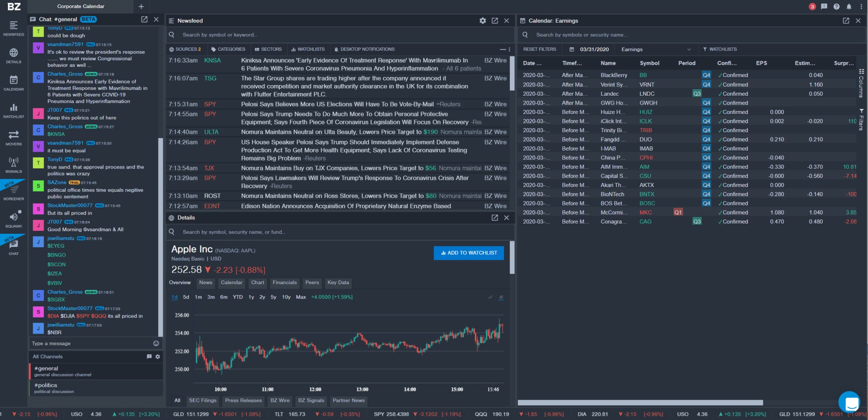Toggle Desktop Notifications in the Newsfeed filters

pyautogui.click(x=364, y=49)
